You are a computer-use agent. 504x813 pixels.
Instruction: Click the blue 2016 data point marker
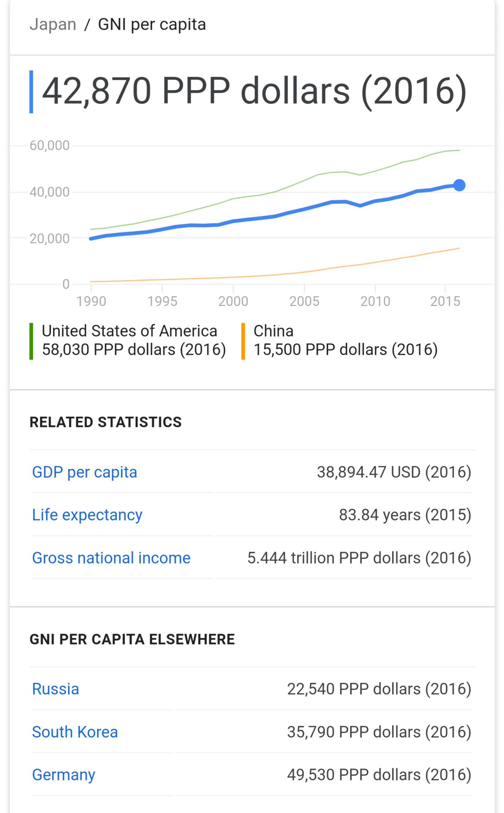(x=459, y=185)
